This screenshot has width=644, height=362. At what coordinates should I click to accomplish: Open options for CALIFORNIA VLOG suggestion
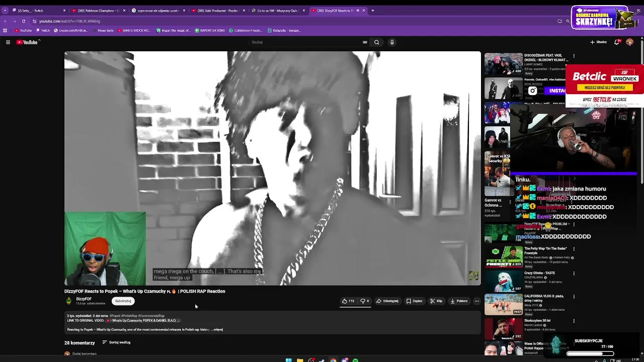pos(574,297)
